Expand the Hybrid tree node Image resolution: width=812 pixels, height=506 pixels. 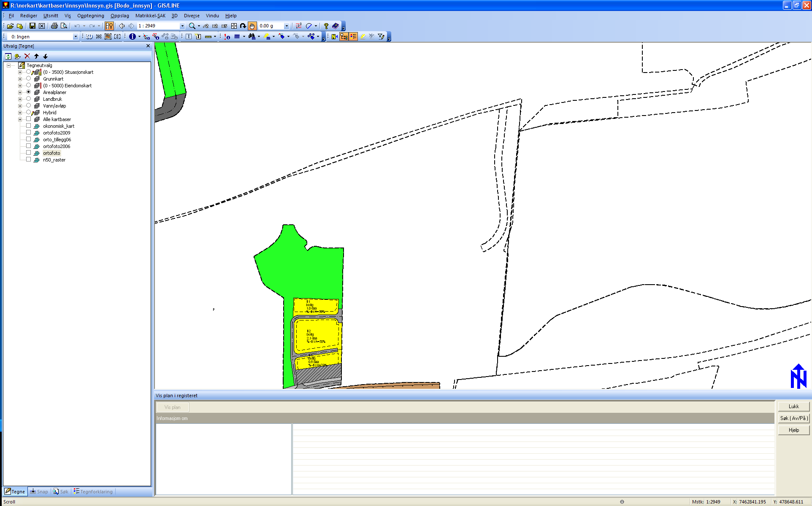click(x=20, y=113)
